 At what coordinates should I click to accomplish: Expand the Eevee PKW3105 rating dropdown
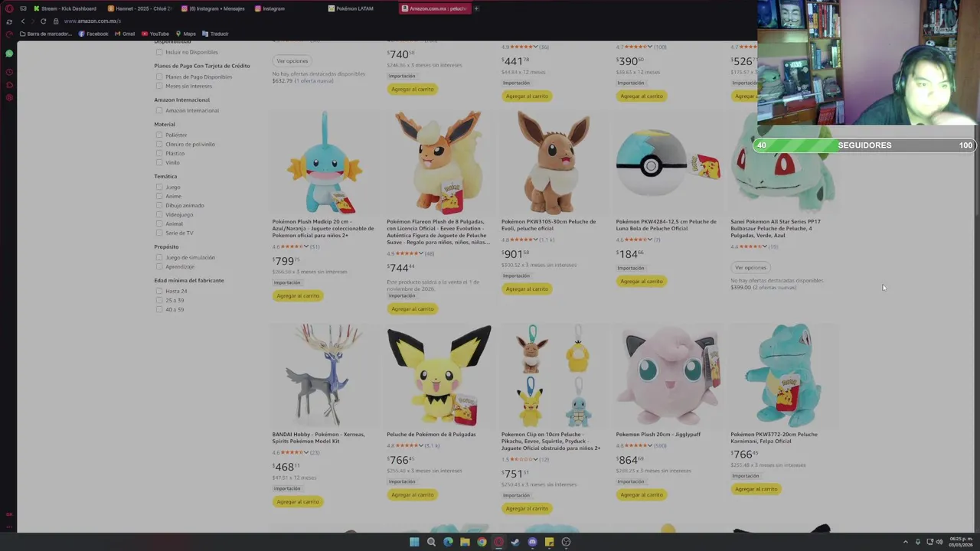pos(536,240)
